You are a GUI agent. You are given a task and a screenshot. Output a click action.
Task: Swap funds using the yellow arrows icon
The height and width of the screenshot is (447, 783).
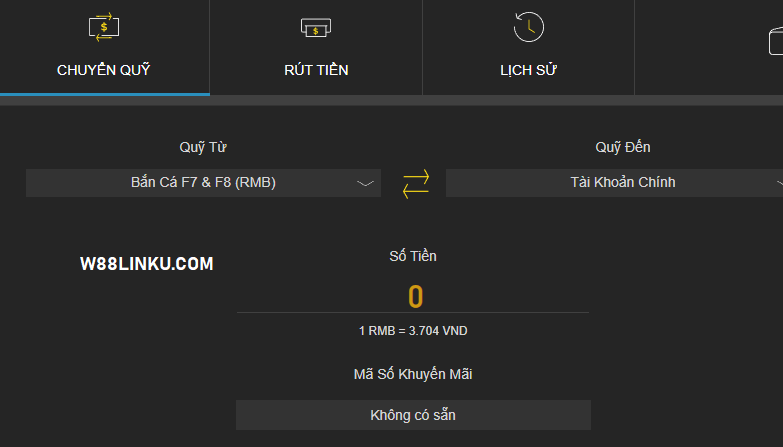coord(416,183)
